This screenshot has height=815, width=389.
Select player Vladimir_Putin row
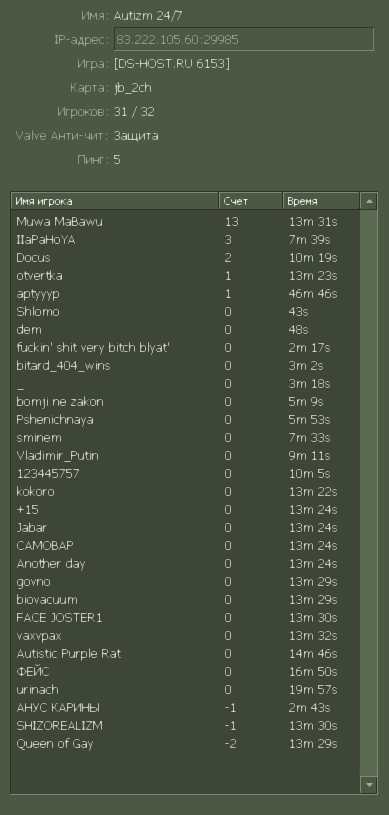(185, 456)
